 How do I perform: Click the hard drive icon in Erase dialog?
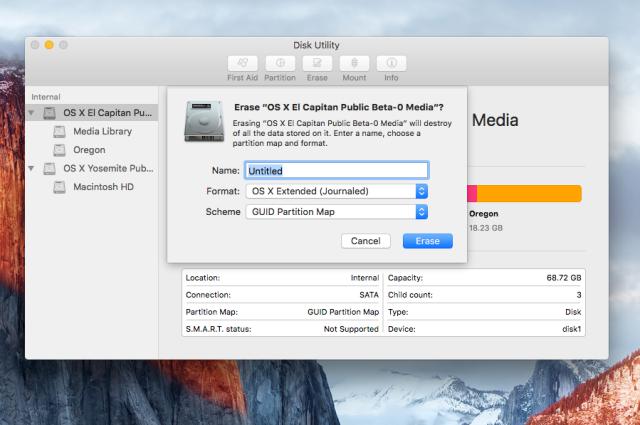(204, 121)
